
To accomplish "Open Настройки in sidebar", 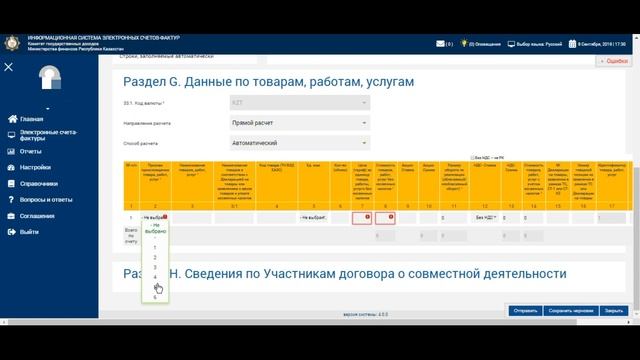I will (35, 167).
